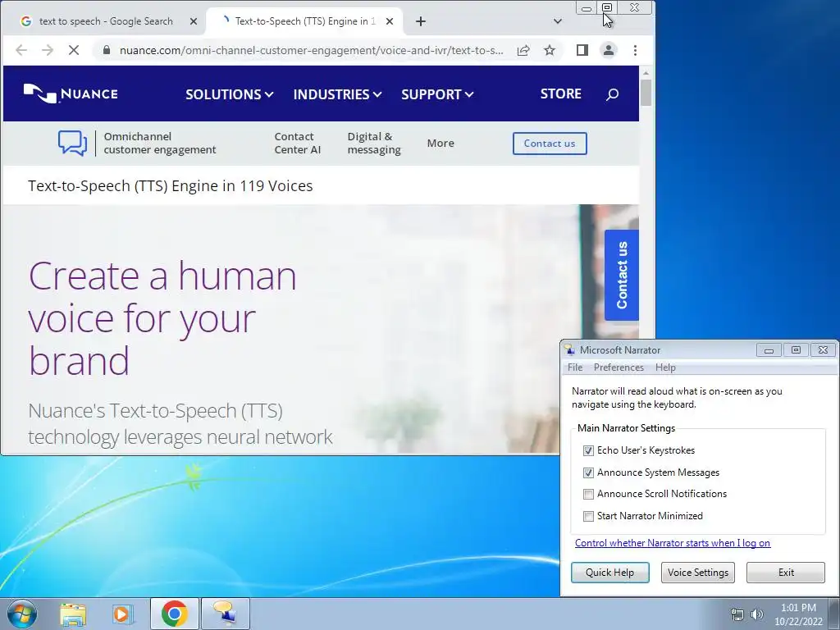Click Microsoft Narrator title bar icon
840x630 pixels.
pyautogui.click(x=569, y=349)
